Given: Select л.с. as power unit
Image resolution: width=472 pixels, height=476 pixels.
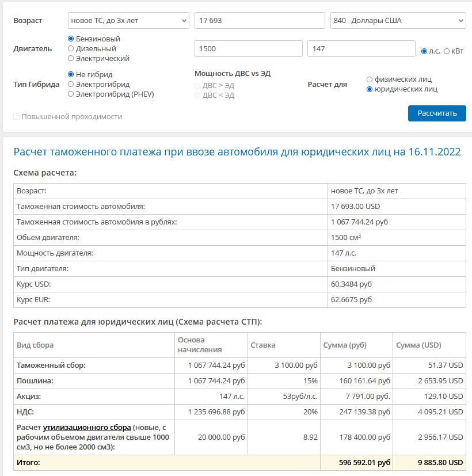Looking at the screenshot, I should pyautogui.click(x=424, y=51).
